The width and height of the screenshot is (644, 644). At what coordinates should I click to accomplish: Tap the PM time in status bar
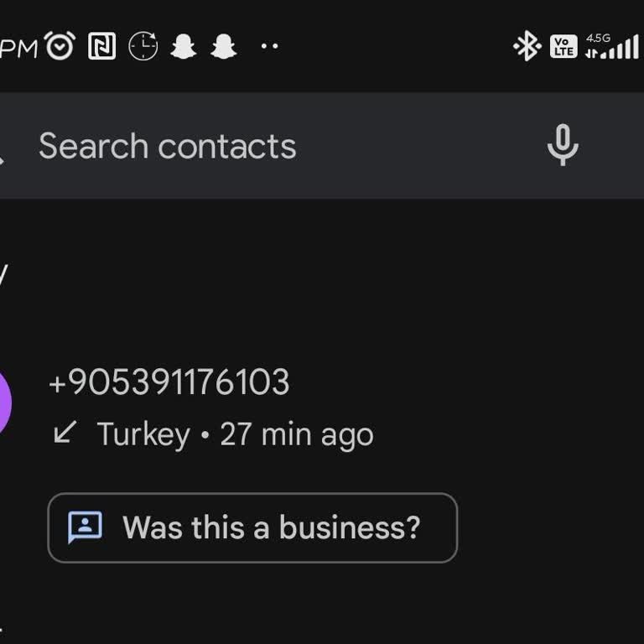[18, 48]
